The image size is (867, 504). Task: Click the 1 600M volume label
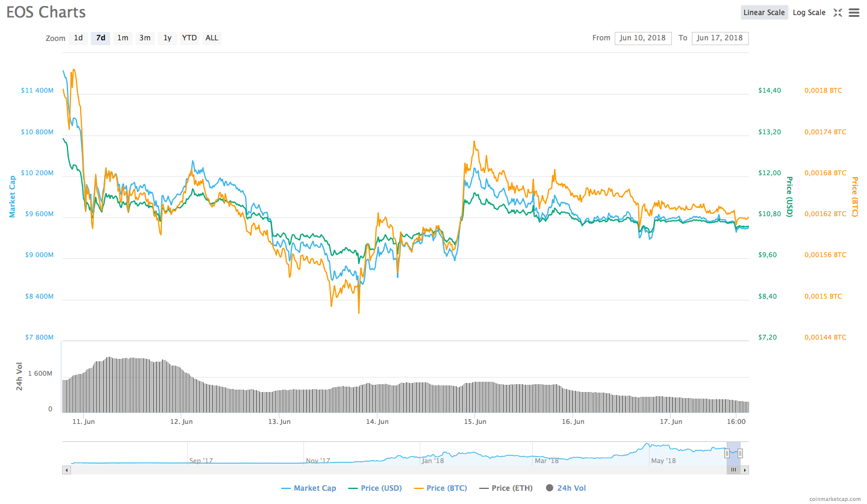[x=40, y=374]
